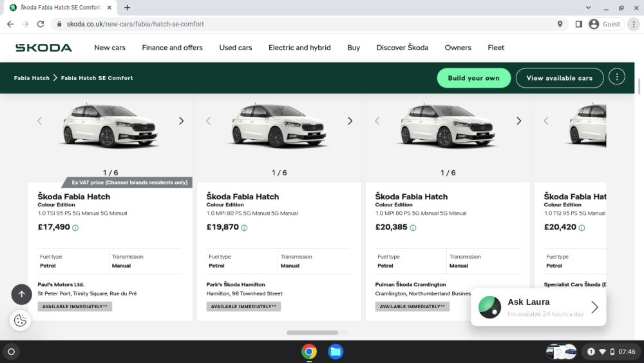Open the New cars menu
Image resolution: width=644 pixels, height=363 pixels.
point(109,48)
